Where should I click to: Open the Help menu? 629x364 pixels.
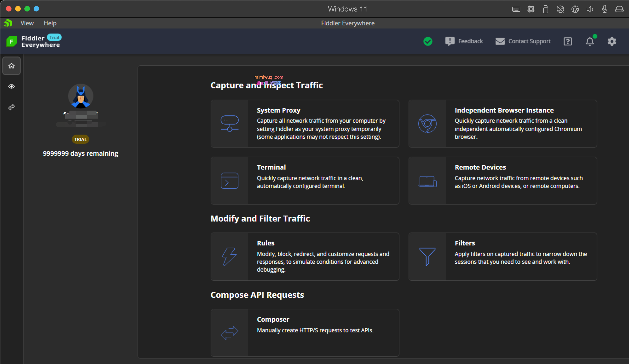[x=50, y=23]
